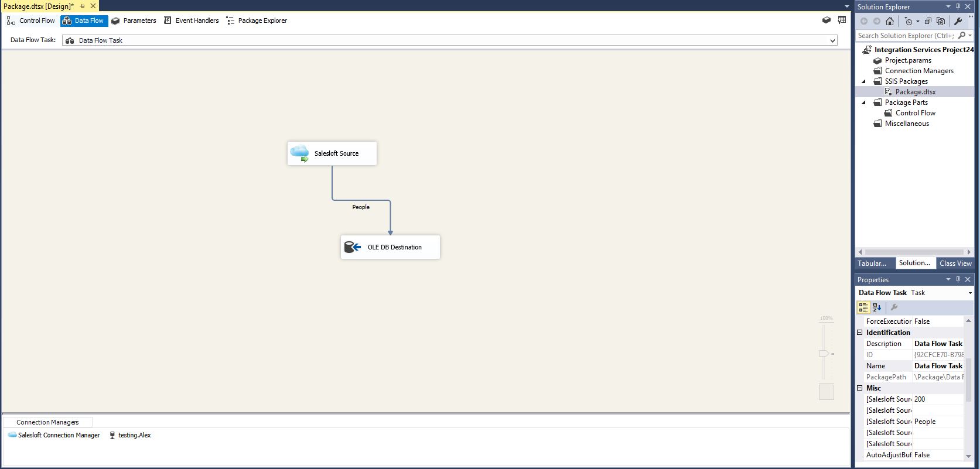The image size is (980, 469).
Task: Pin the Package.dtsx document tab
Action: [82, 6]
